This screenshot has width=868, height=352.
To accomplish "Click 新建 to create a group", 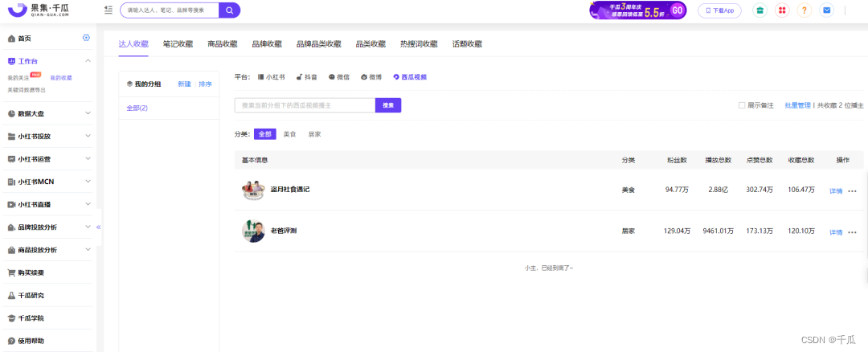I will pyautogui.click(x=184, y=84).
